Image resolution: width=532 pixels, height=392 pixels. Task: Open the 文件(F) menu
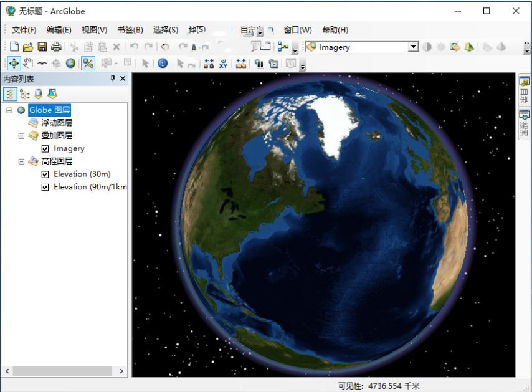pos(24,30)
